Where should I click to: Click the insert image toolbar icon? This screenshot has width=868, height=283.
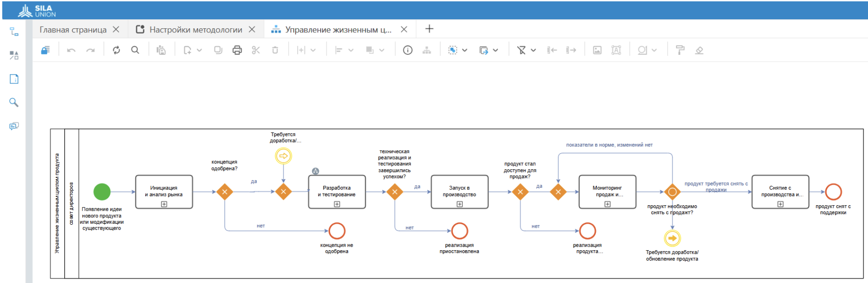(x=597, y=50)
